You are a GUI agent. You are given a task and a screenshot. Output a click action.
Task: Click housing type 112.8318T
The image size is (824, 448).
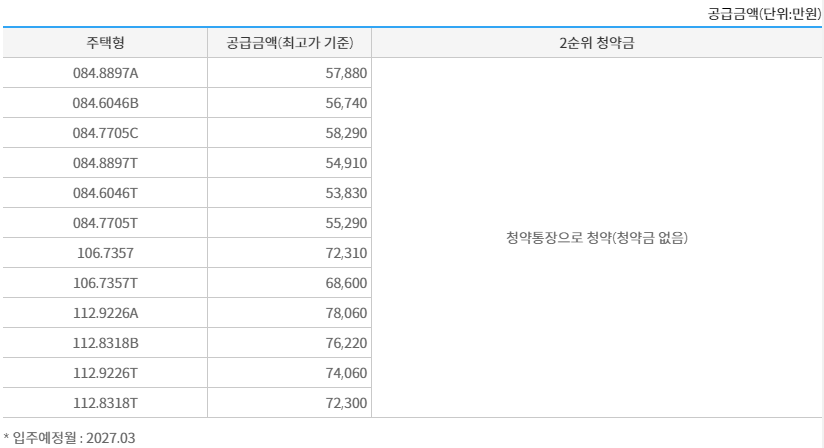coord(105,402)
